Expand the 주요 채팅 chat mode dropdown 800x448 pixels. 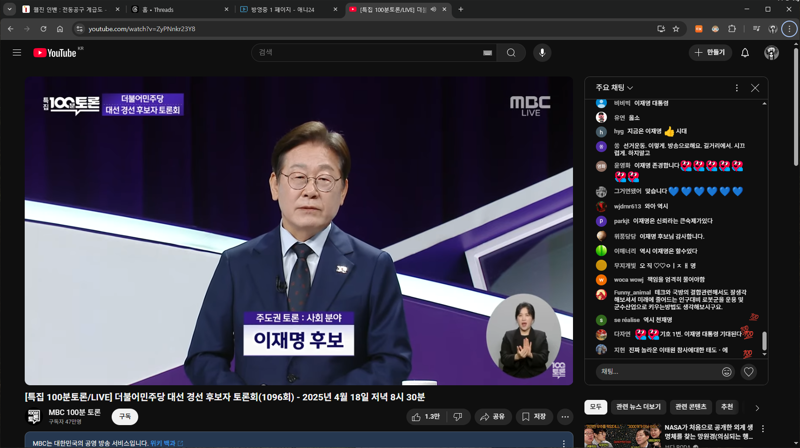click(x=614, y=88)
